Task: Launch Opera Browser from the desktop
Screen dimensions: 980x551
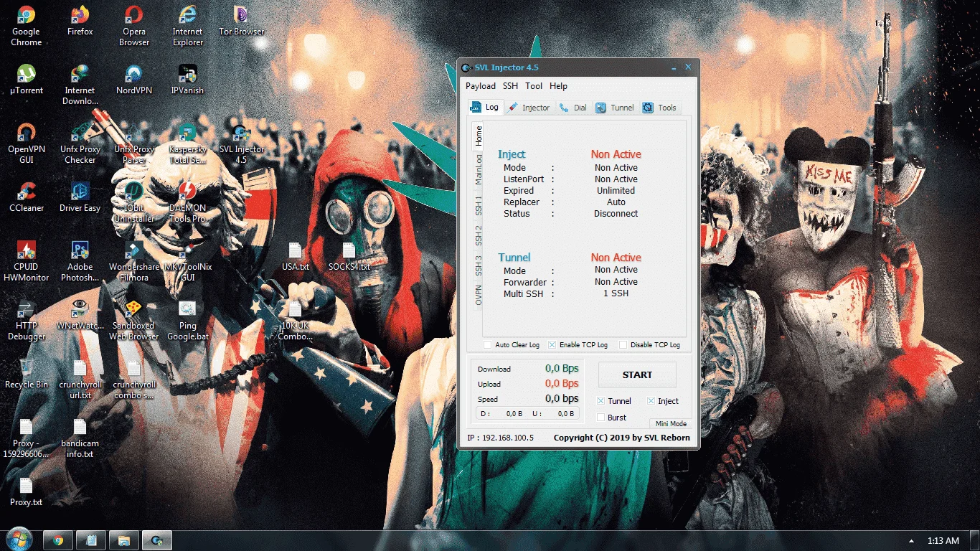Action: 134,26
